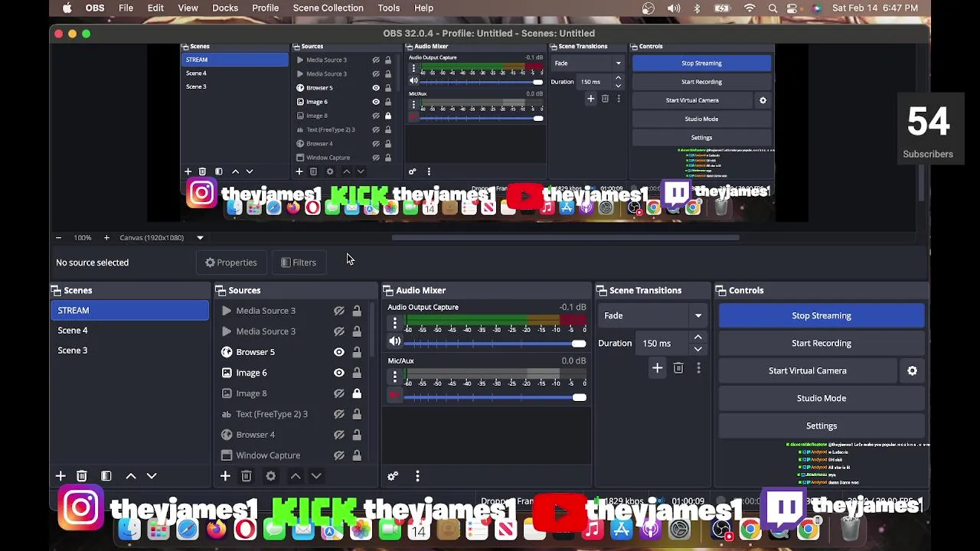Show the Window Capture source
This screenshot has height=551, width=980.
[x=339, y=455]
